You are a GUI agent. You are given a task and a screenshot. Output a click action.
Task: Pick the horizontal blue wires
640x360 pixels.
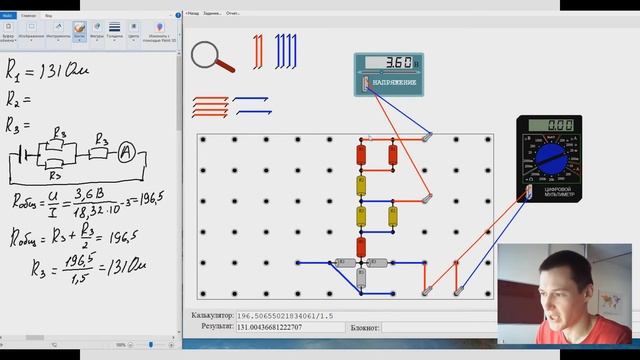[x=252, y=106]
